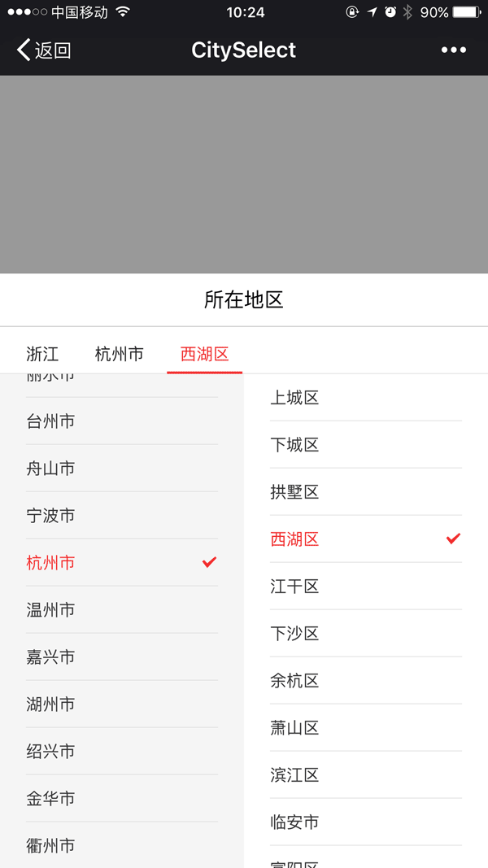Viewport: 488px width, 868px height.
Task: Tap the battery icon in status bar
Action: pyautogui.click(x=466, y=12)
